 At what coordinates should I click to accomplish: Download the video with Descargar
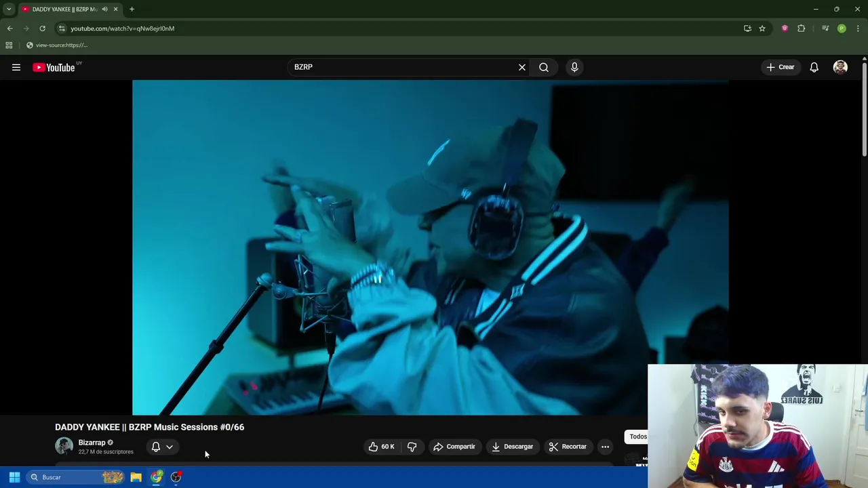[513, 447]
